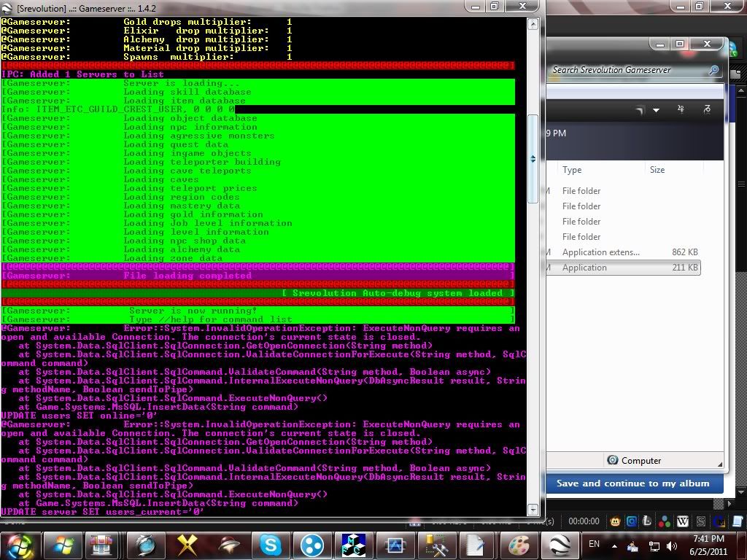Click the Jupiter-like symbol icon in Explorer toolbar
Viewport: 747px width, 560px height.
[681, 109]
